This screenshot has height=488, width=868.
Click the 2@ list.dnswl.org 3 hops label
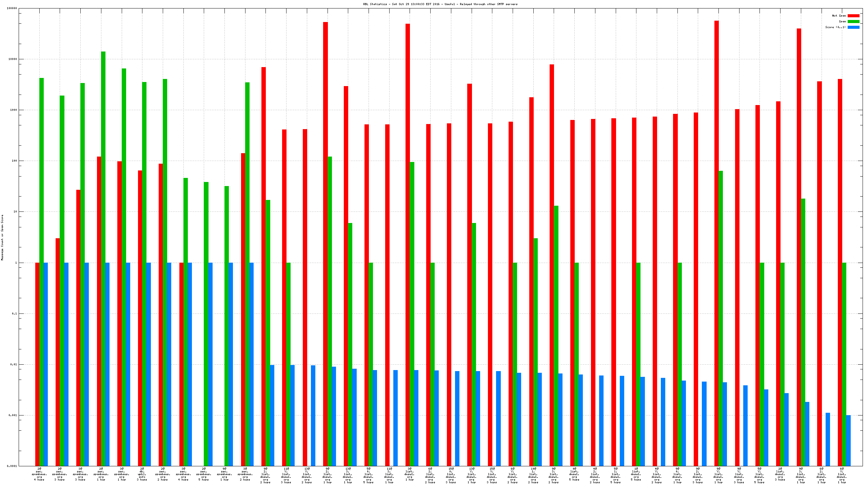(x=780, y=474)
